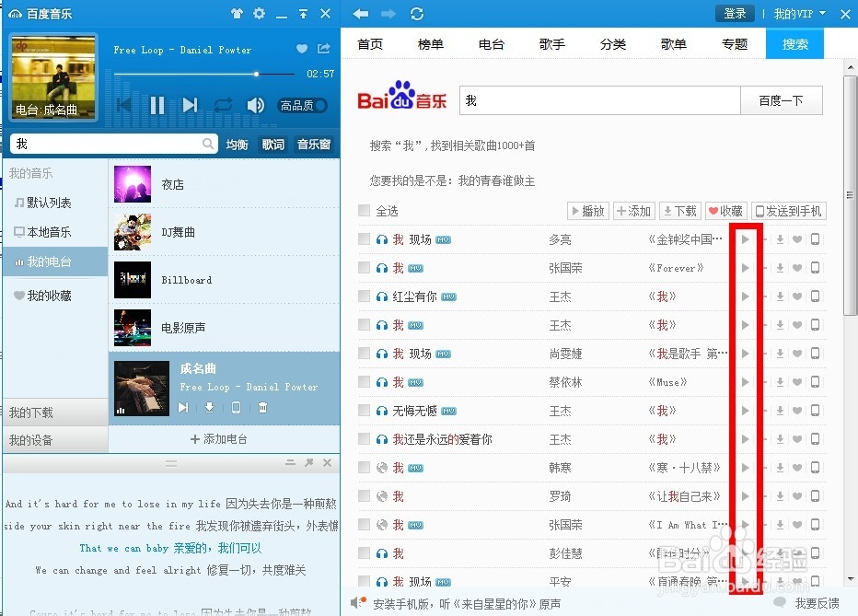Open the 均衡 equalizer
Image resolution: width=858 pixels, height=616 pixels.
click(x=237, y=145)
